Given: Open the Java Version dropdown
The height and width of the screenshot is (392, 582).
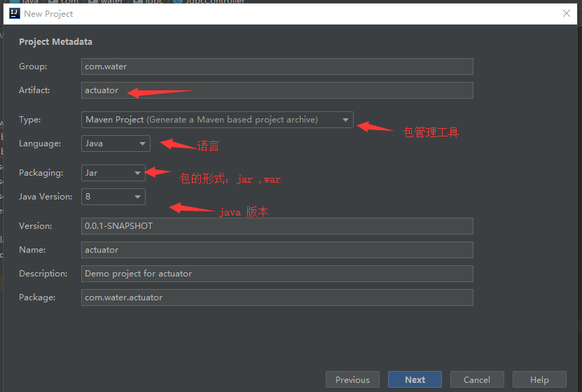Looking at the screenshot, I should [113, 197].
